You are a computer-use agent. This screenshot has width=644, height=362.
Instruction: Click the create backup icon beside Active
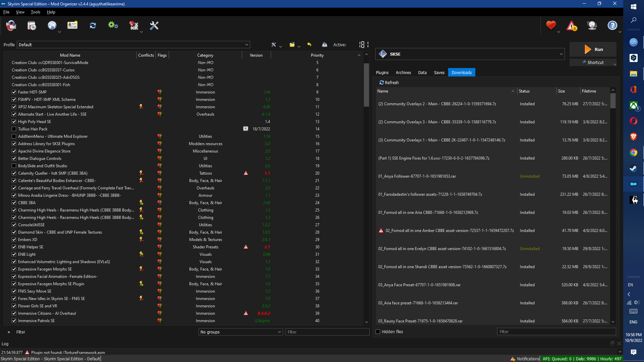(324, 45)
